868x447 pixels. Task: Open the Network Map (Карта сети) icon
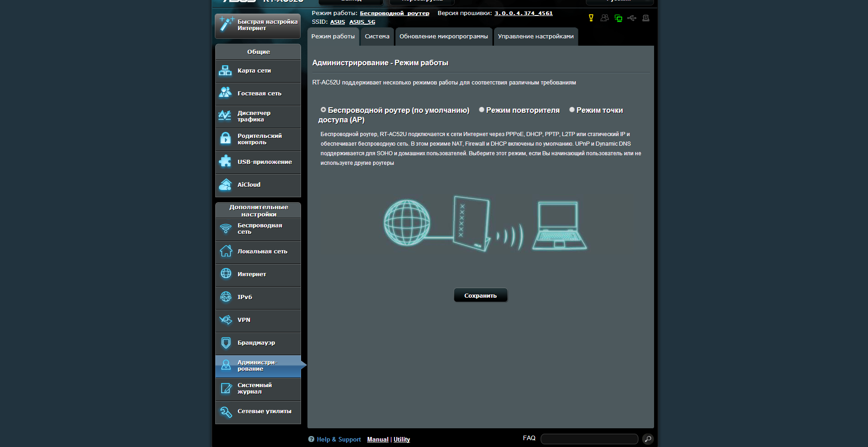coord(225,71)
